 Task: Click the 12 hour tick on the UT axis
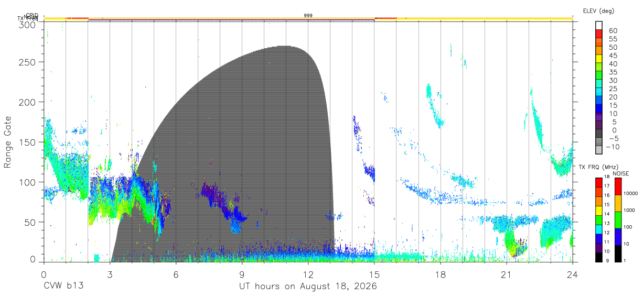(308, 273)
